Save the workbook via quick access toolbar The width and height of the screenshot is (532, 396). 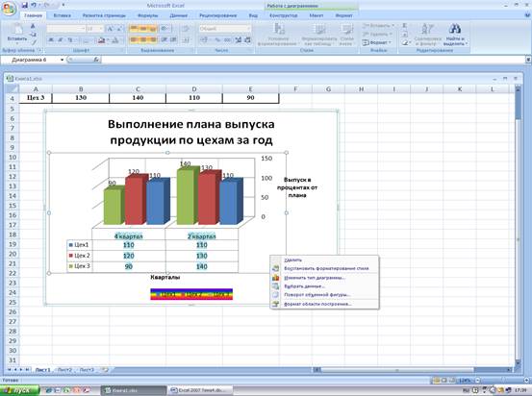coord(24,5)
